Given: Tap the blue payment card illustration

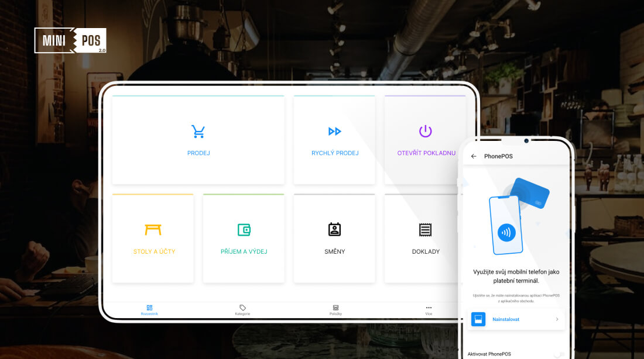Looking at the screenshot, I should (530, 194).
